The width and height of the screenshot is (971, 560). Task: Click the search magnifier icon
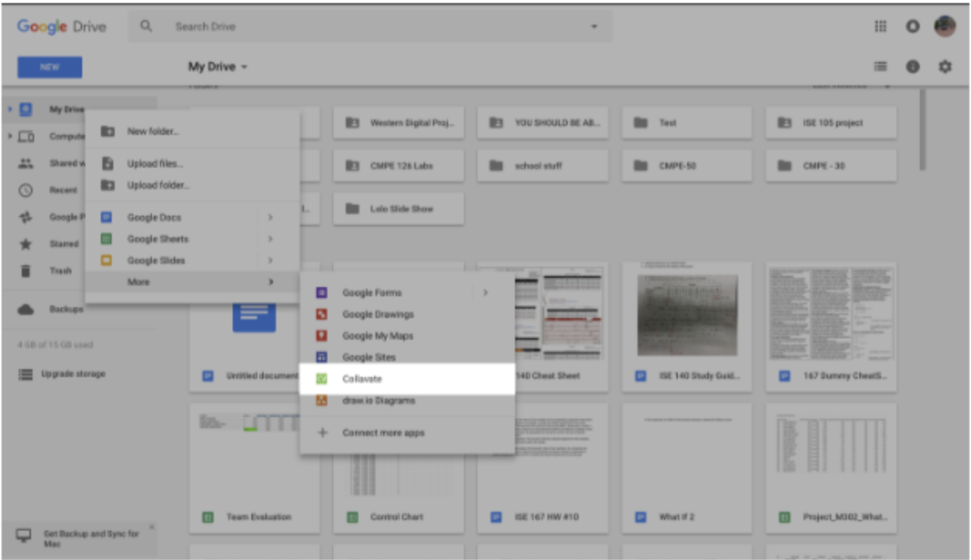tap(146, 26)
